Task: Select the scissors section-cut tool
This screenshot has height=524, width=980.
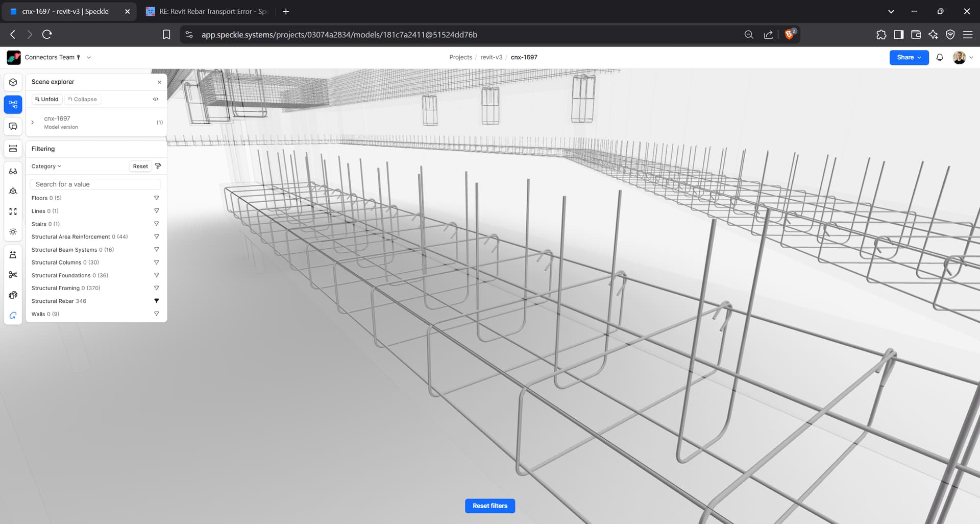Action: [x=13, y=275]
